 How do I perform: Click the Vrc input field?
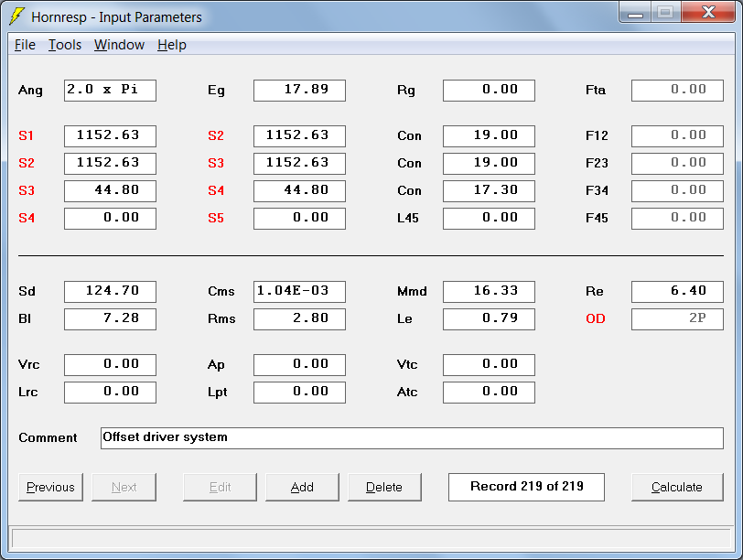[110, 365]
